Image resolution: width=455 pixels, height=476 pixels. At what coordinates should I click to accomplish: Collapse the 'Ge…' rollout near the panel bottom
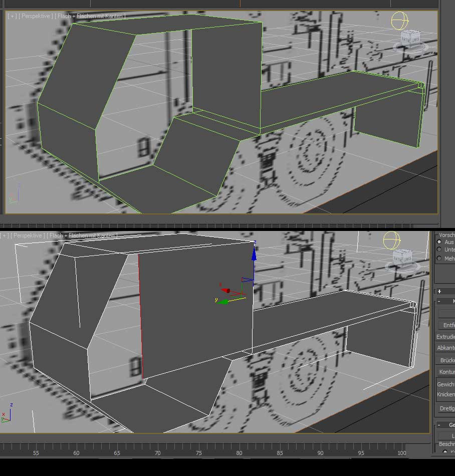pos(439,425)
